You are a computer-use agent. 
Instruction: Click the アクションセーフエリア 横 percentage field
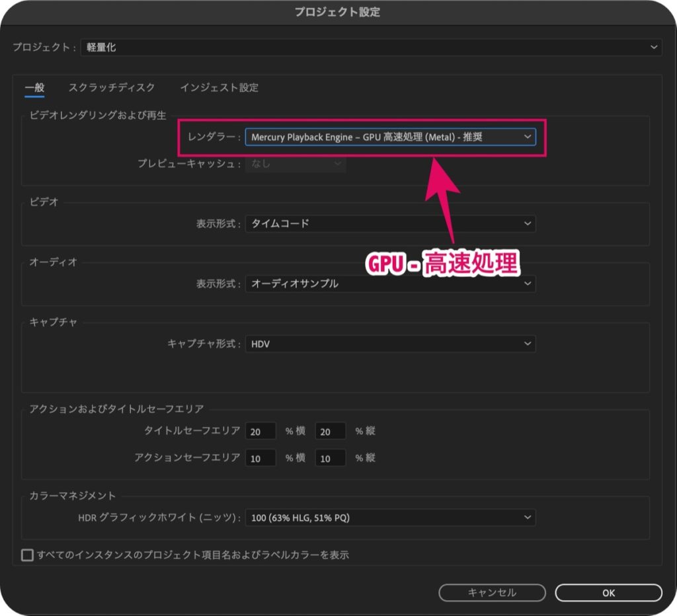tap(260, 458)
